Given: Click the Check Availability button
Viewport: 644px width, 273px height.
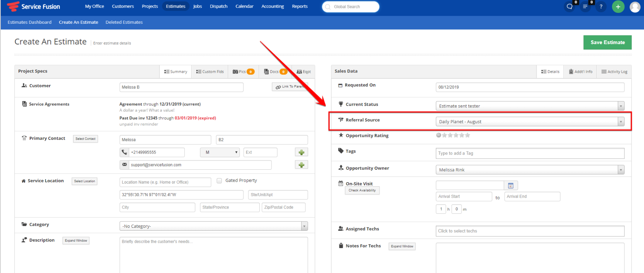Looking at the screenshot, I should click(362, 190).
